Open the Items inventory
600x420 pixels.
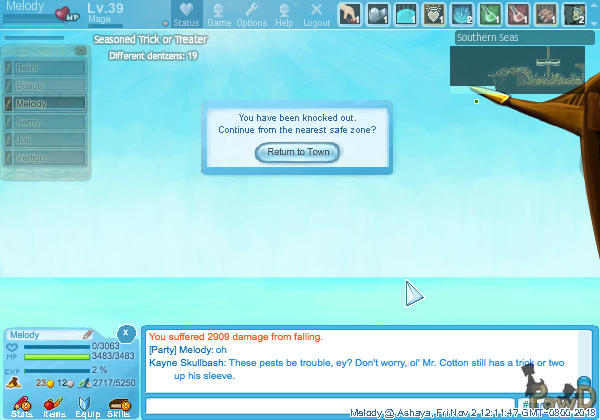(53, 406)
